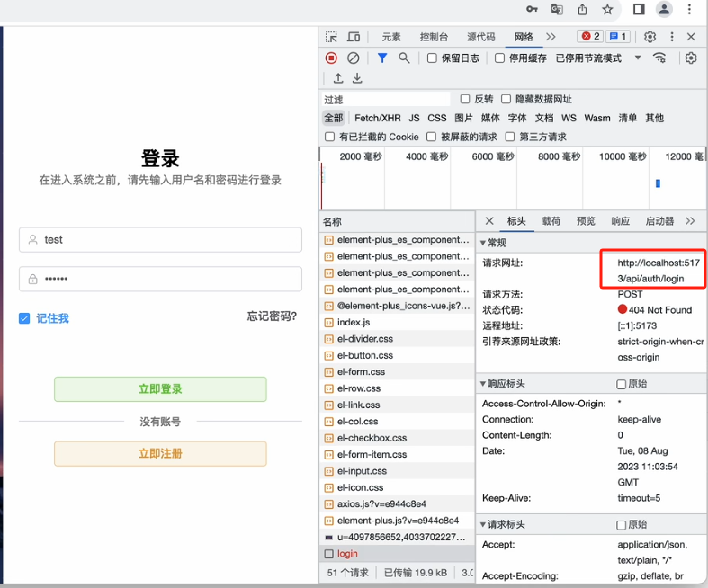
Task: Enable 保留日志 checkbox
Action: [432, 58]
